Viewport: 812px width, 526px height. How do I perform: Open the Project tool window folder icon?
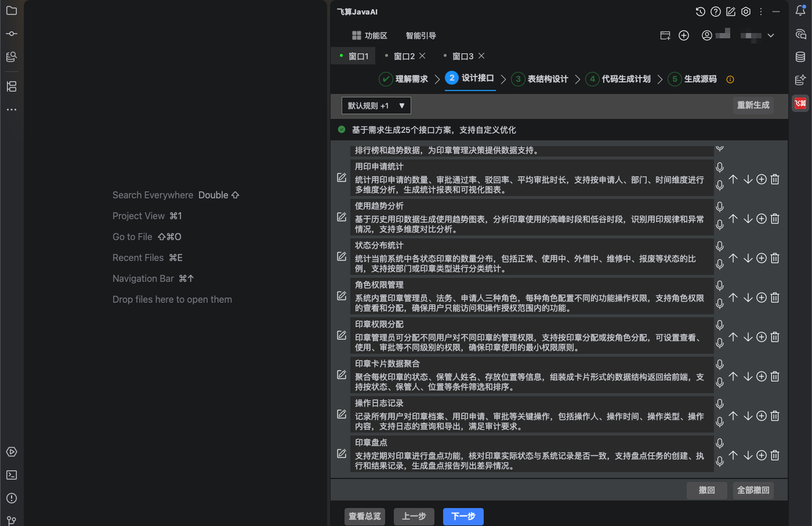11,11
